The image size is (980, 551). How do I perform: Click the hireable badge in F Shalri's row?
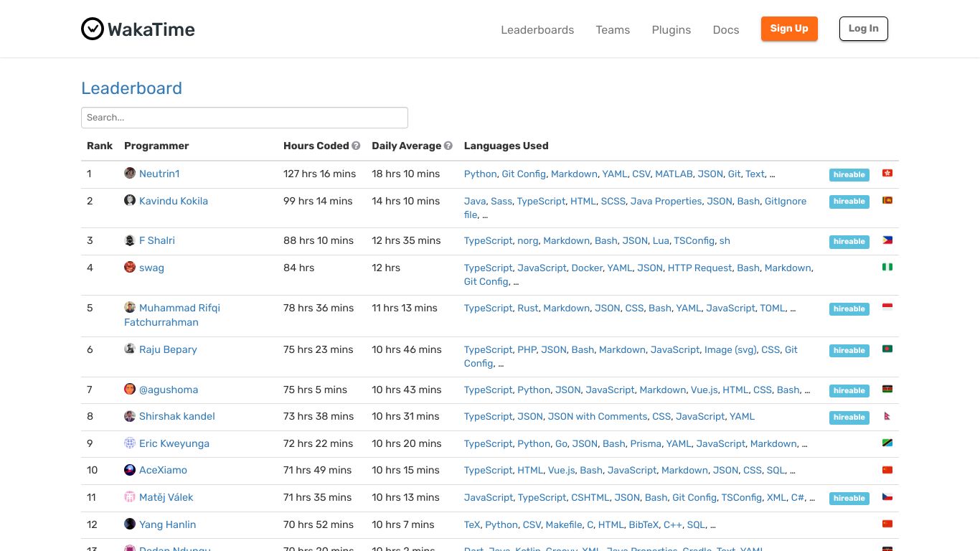pos(849,242)
